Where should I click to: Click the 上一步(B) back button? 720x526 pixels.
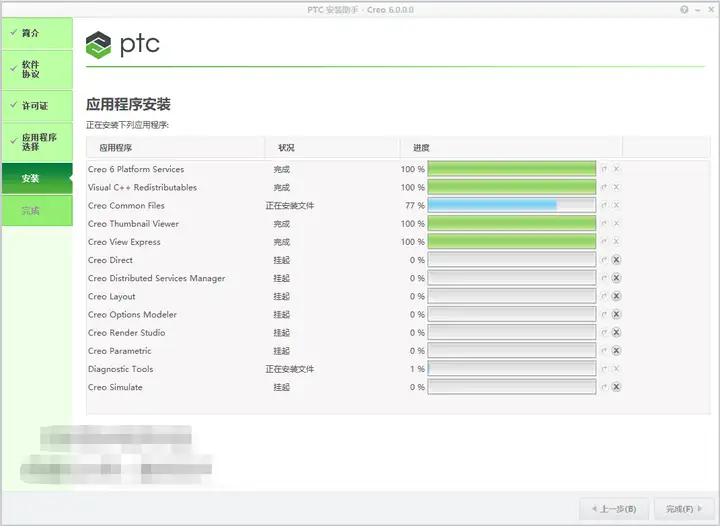click(x=614, y=509)
